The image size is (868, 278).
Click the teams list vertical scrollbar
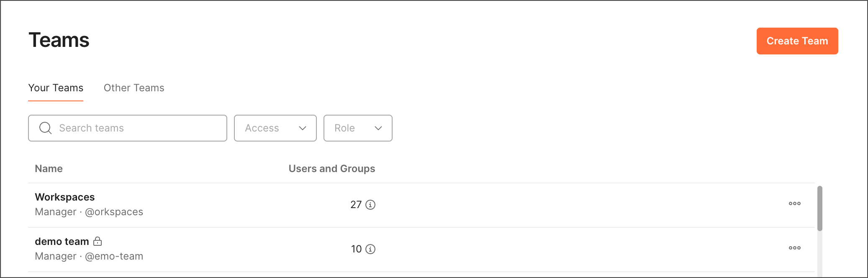pyautogui.click(x=819, y=208)
